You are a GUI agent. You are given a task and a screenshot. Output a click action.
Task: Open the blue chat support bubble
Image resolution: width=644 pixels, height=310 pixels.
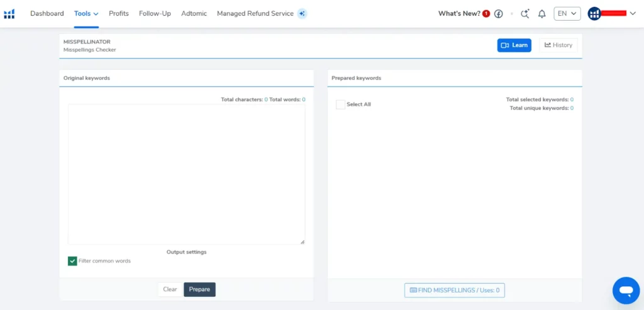[x=626, y=291]
